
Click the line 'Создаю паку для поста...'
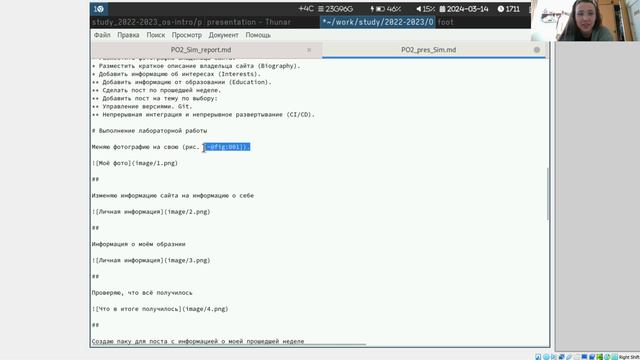[198, 341]
